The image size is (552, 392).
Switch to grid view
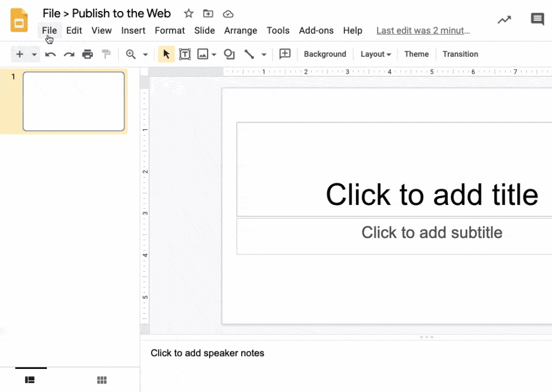click(x=102, y=380)
